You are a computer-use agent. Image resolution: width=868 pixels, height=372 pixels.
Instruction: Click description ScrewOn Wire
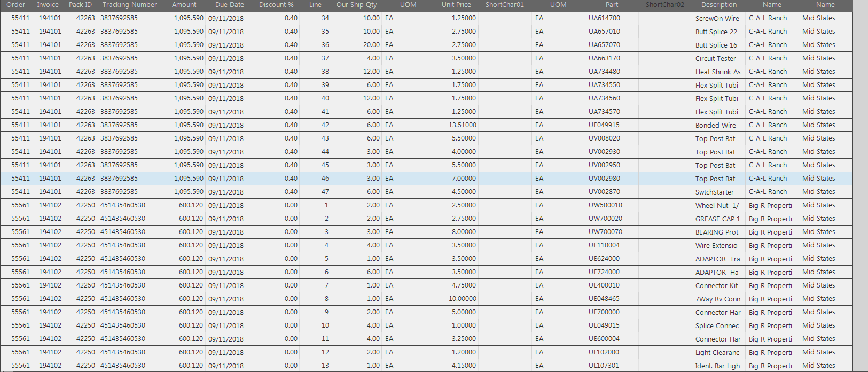[x=717, y=18]
